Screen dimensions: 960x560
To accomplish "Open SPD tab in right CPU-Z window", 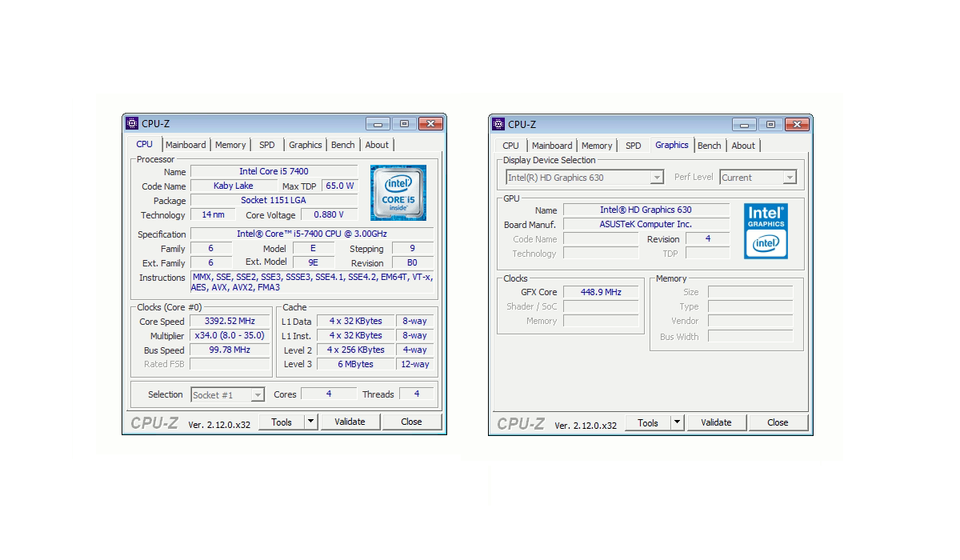I will [x=634, y=146].
